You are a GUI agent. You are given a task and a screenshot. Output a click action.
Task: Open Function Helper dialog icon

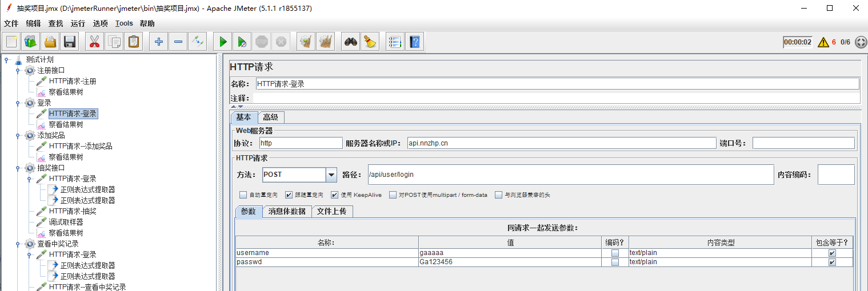tap(395, 42)
